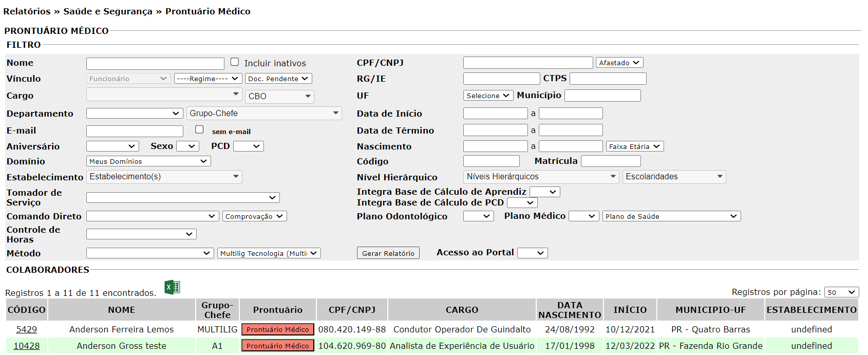Open Prontuário Médico for Anderson Gross teste

click(277, 346)
